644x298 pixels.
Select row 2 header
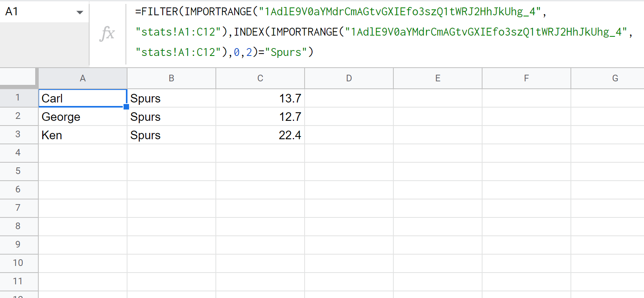[x=18, y=116]
